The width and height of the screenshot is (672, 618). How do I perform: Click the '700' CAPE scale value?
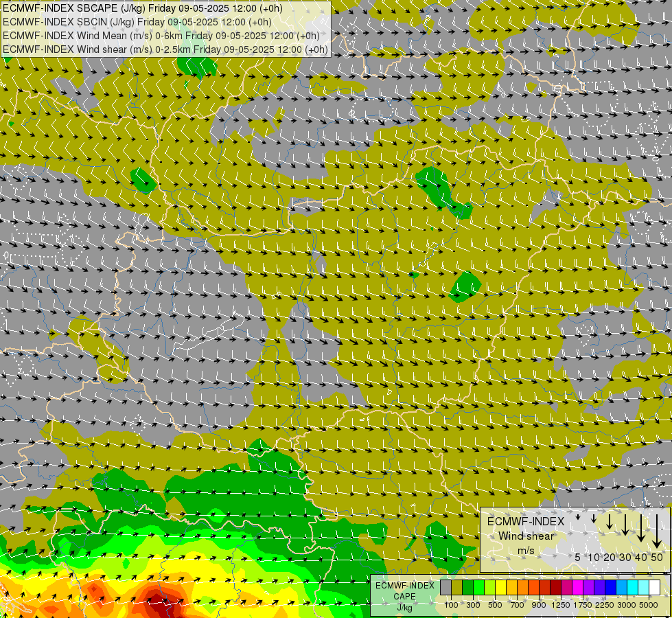tap(518, 605)
